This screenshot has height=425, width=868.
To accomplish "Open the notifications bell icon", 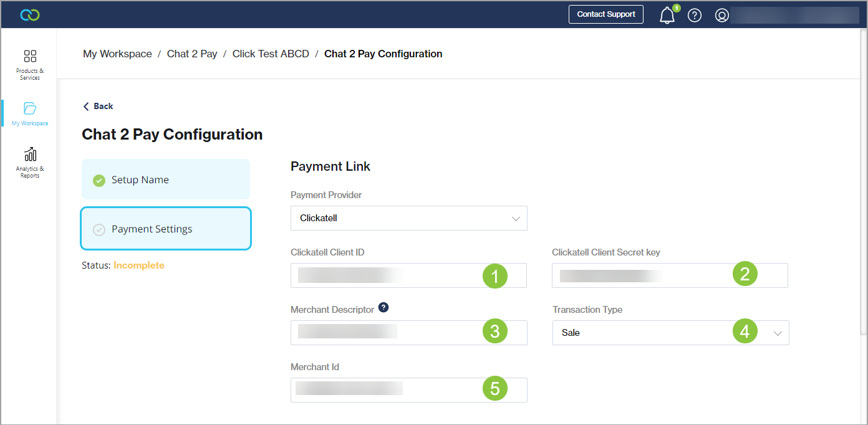I will [x=667, y=16].
